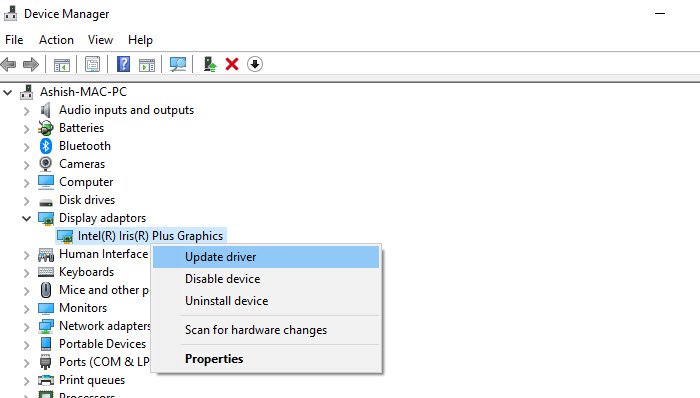The height and width of the screenshot is (398, 700).
Task: Expand the Print queues chevron
Action: (x=26, y=381)
